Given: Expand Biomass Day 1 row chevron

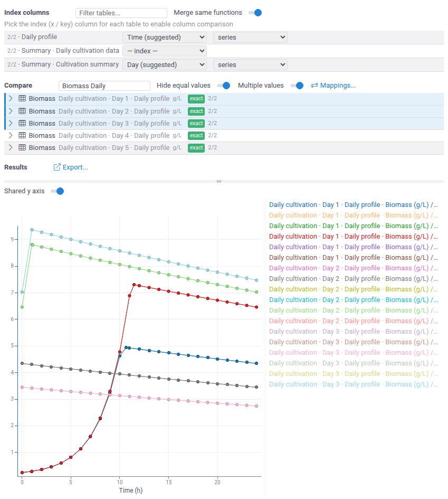Looking at the screenshot, I should pos(11,99).
